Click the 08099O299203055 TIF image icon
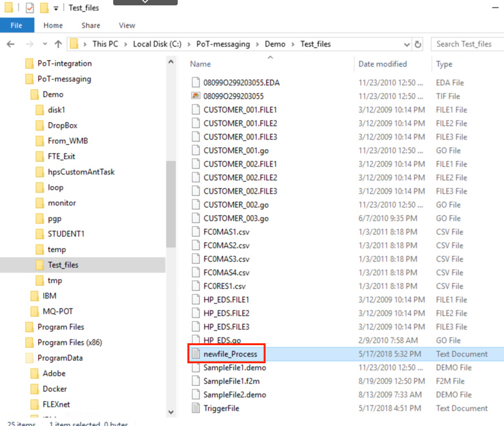 click(x=196, y=96)
